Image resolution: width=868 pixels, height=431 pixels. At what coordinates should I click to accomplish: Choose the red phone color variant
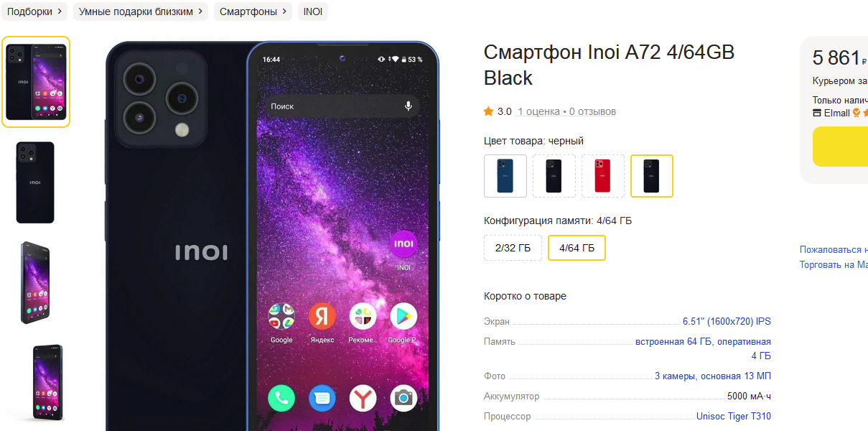tap(602, 176)
